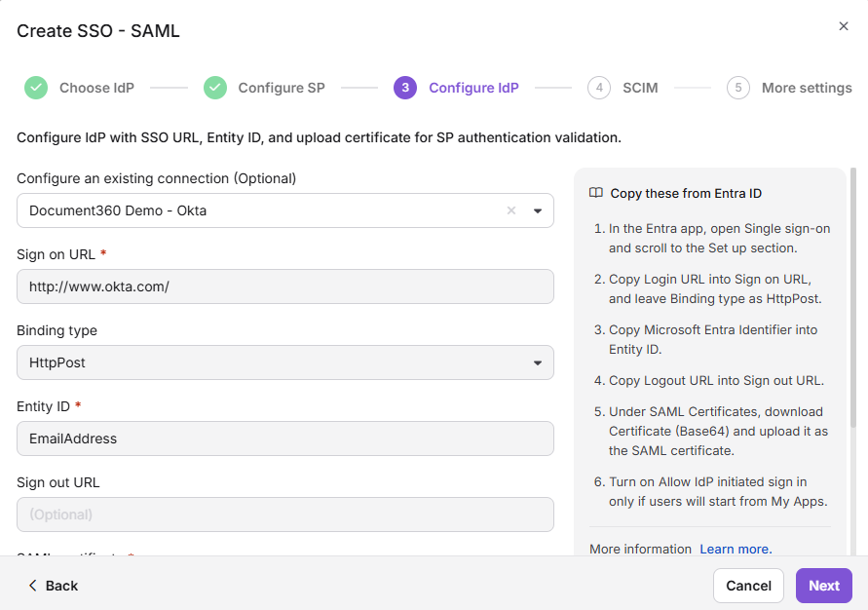Click the help panel vertical scrollbar
Screen dimensions: 868x610
(853, 296)
